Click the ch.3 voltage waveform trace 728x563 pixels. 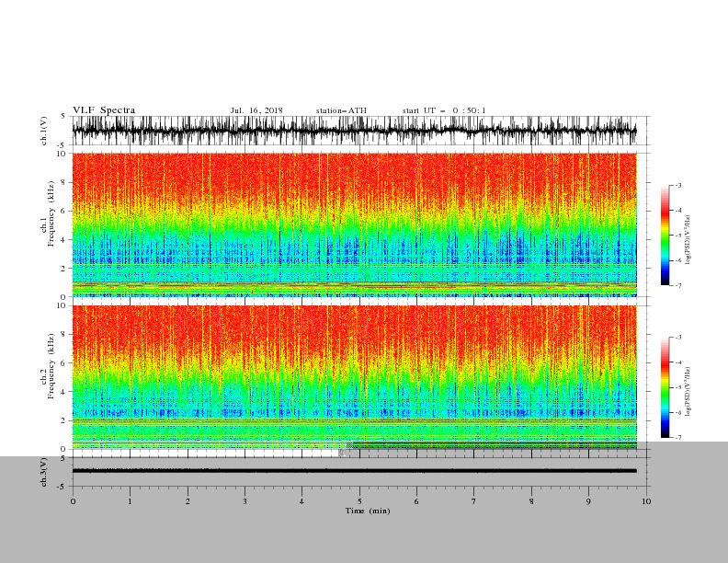point(354,471)
